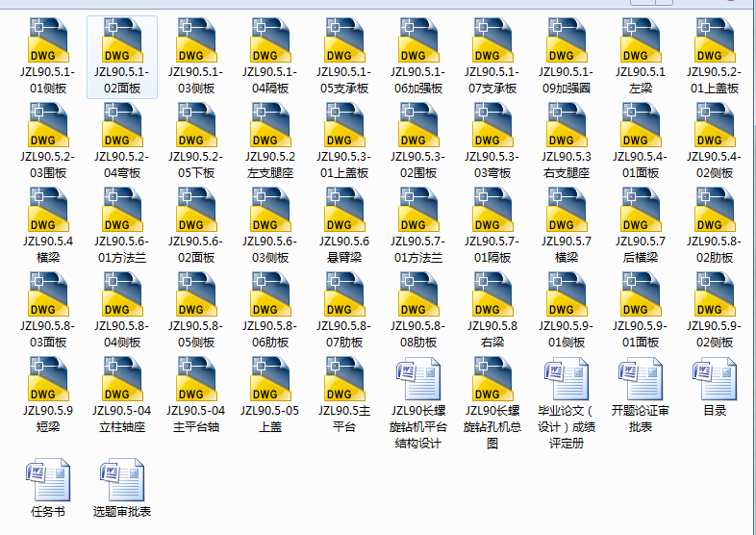The image size is (756, 535).
Task: Click the JZL90.5.3-03弯板 DWG icon
Action: click(x=492, y=125)
